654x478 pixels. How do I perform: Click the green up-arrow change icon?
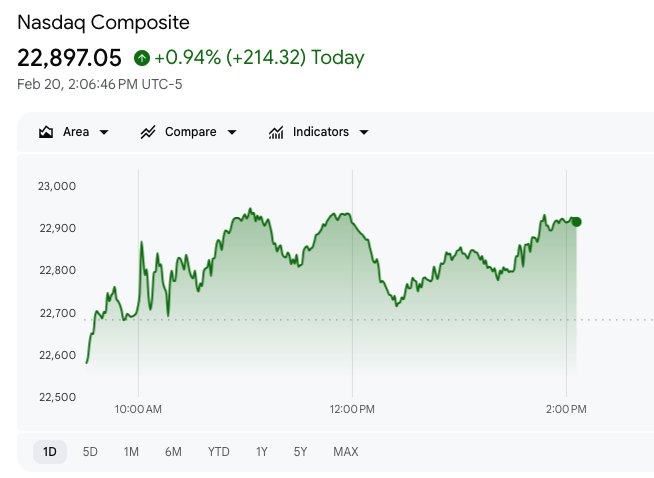[x=142, y=58]
